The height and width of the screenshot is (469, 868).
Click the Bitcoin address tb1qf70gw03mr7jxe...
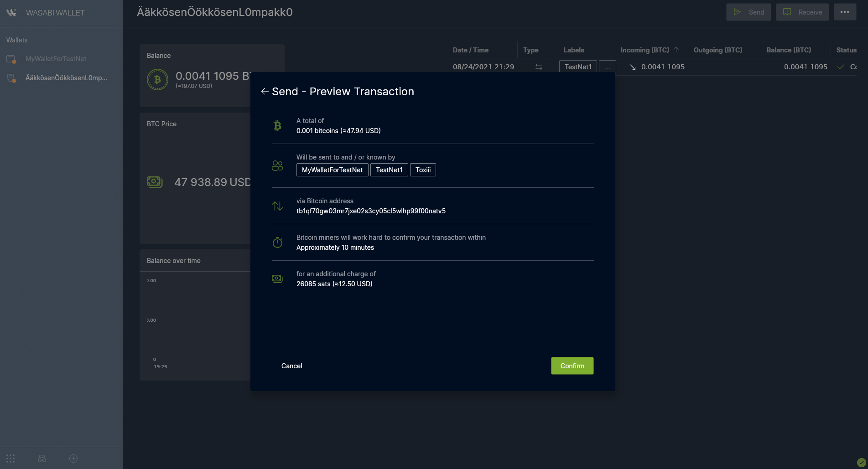click(371, 211)
